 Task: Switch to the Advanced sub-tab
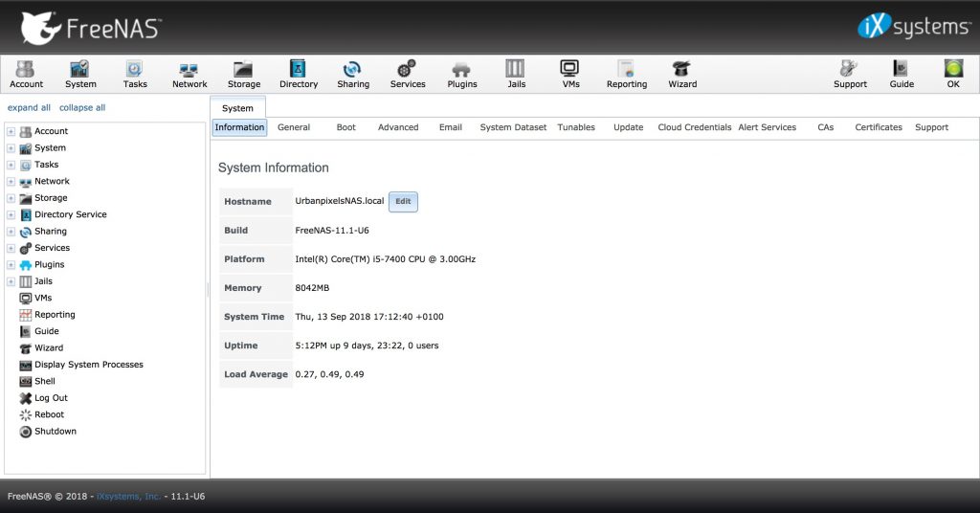tap(398, 127)
